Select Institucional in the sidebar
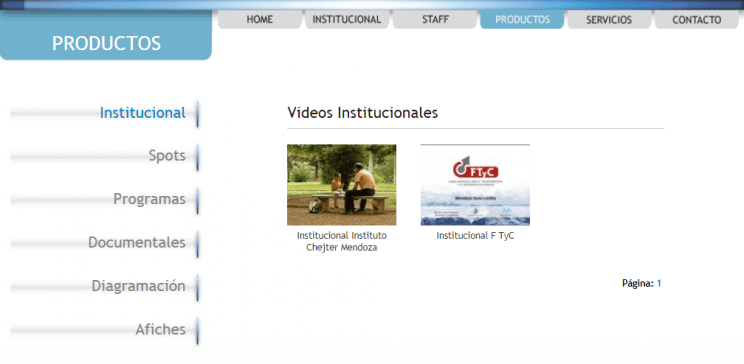744x364 pixels. click(142, 113)
